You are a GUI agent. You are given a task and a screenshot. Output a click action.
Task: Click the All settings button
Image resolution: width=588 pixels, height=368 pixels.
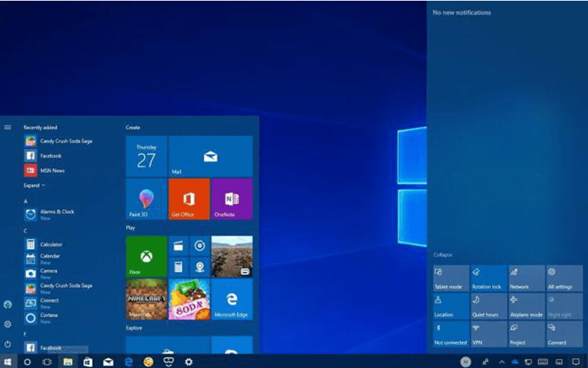pyautogui.click(x=564, y=278)
